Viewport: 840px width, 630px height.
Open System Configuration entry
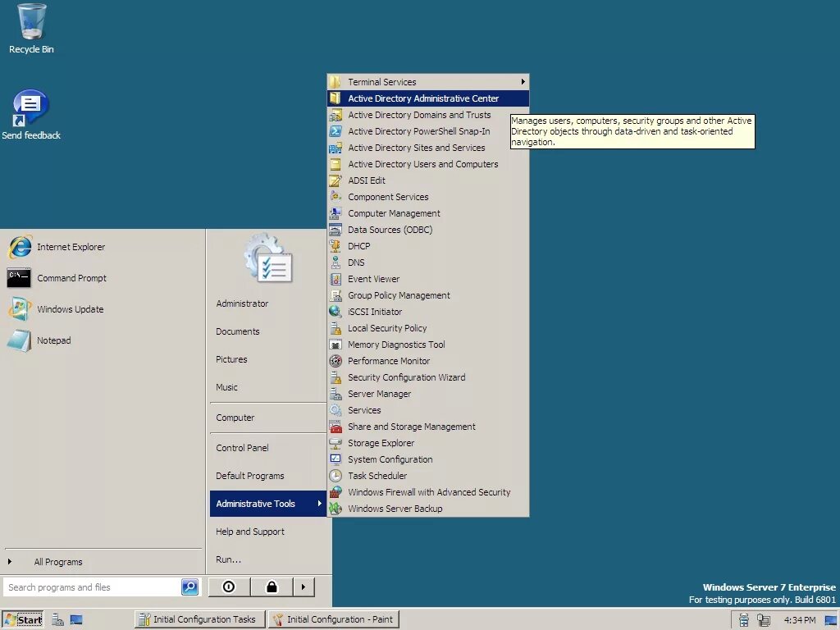pos(428,459)
